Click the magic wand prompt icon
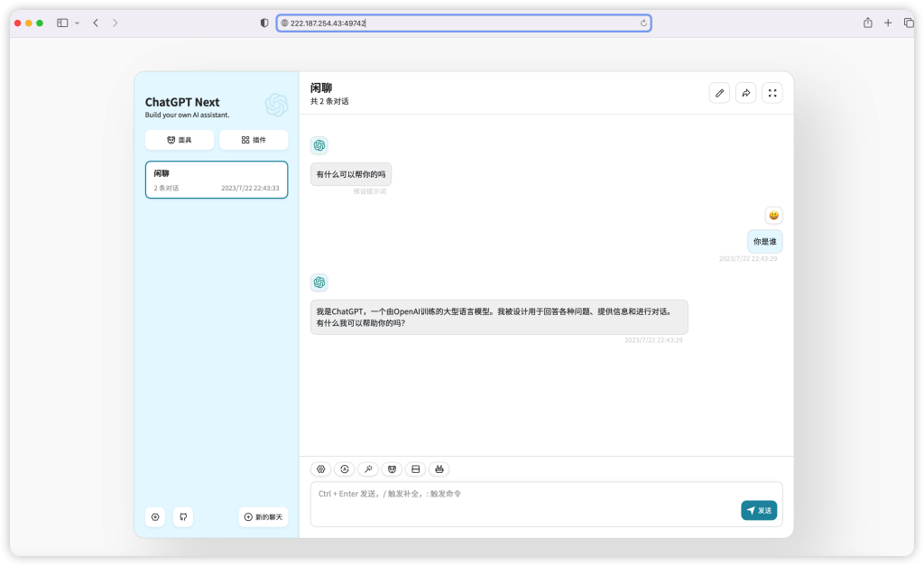This screenshot has height=566, width=924. coord(368,469)
